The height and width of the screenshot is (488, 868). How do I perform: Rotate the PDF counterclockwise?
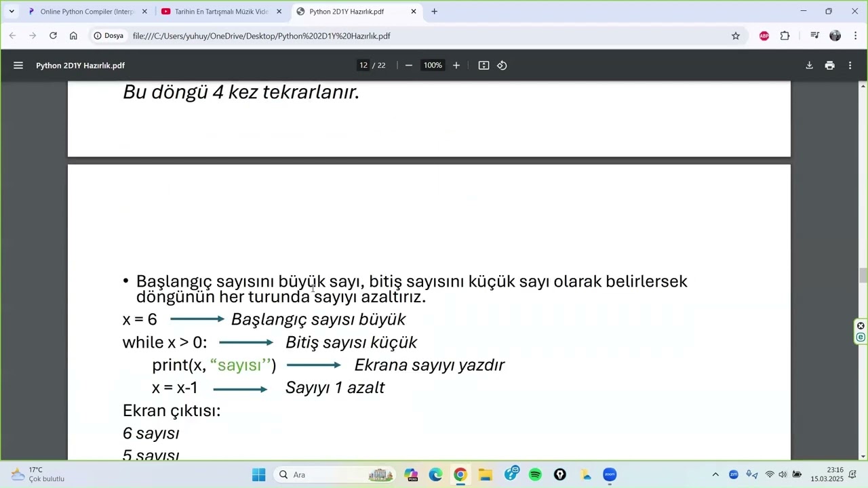click(x=502, y=66)
